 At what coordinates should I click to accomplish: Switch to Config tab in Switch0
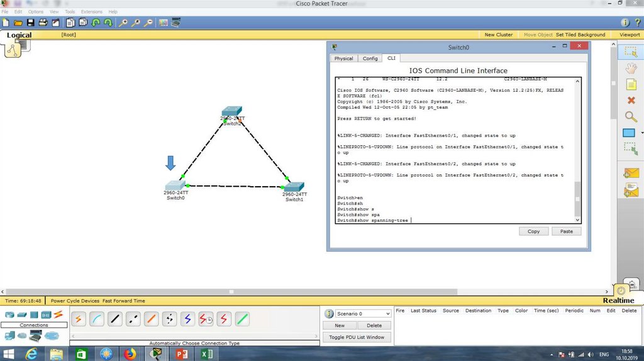pyautogui.click(x=370, y=58)
